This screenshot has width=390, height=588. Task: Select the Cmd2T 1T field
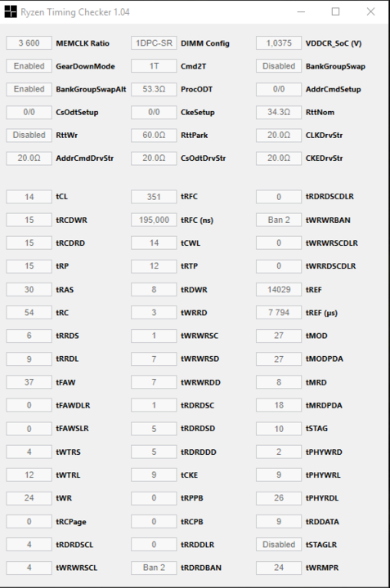(154, 66)
